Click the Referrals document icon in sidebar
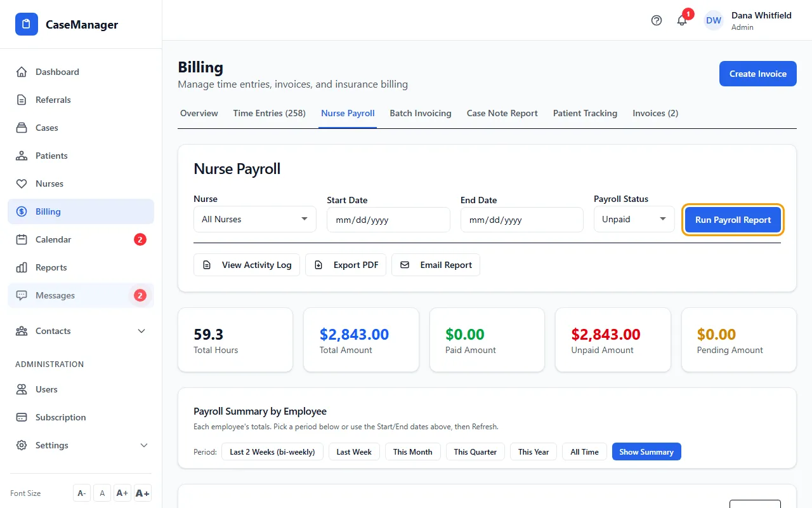Screen dimensions: 812x508 click(22, 100)
